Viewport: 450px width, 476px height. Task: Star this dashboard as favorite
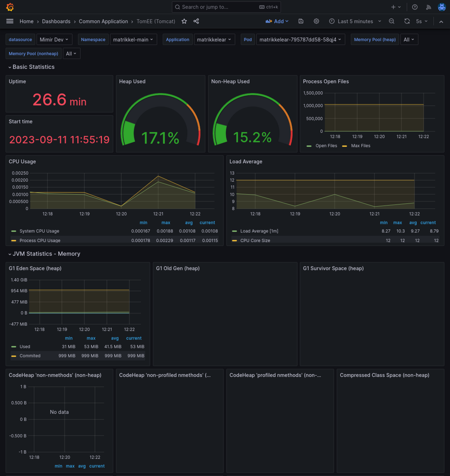[184, 21]
